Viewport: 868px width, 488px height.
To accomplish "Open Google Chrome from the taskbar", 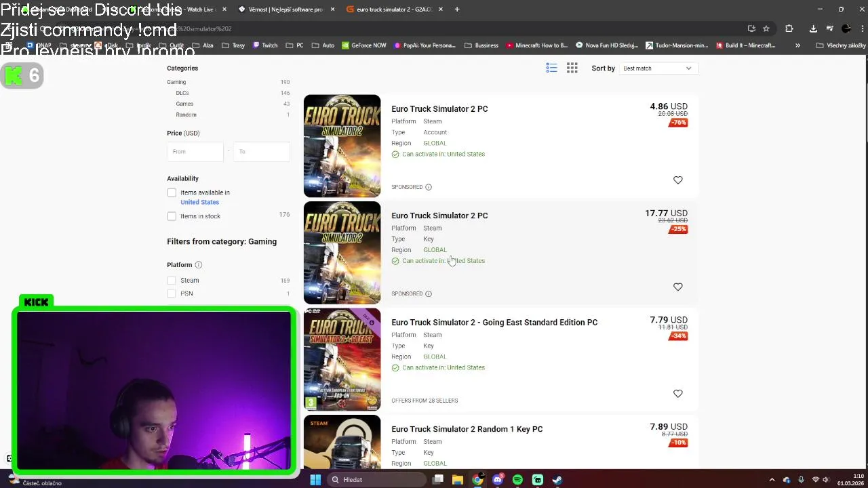I will (x=477, y=480).
